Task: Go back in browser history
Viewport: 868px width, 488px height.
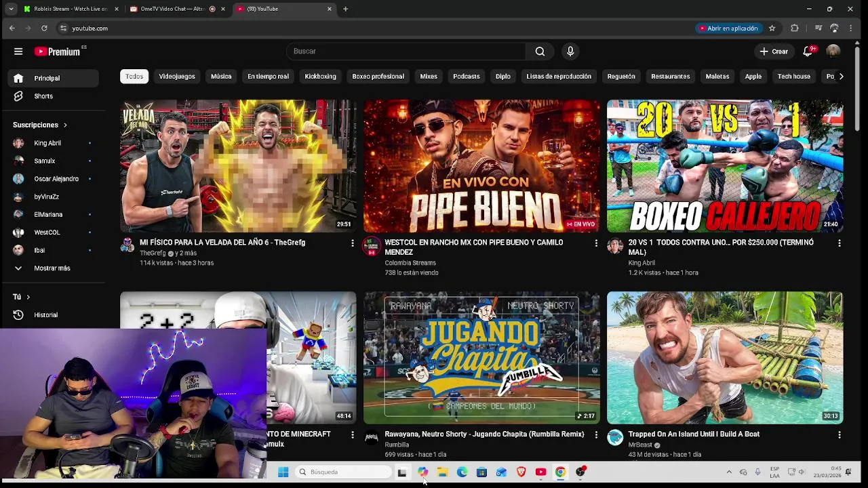Action: [12, 28]
